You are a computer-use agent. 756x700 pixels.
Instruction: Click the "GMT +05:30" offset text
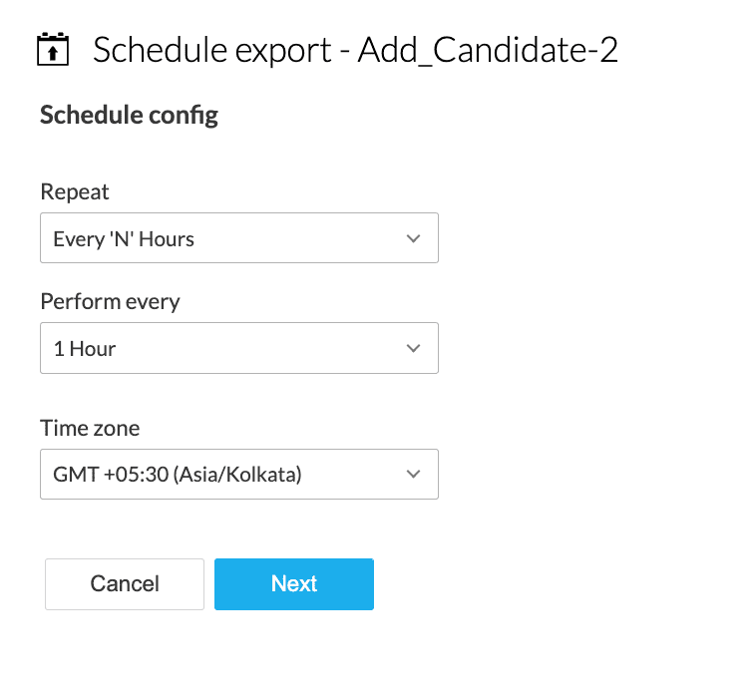[110, 475]
